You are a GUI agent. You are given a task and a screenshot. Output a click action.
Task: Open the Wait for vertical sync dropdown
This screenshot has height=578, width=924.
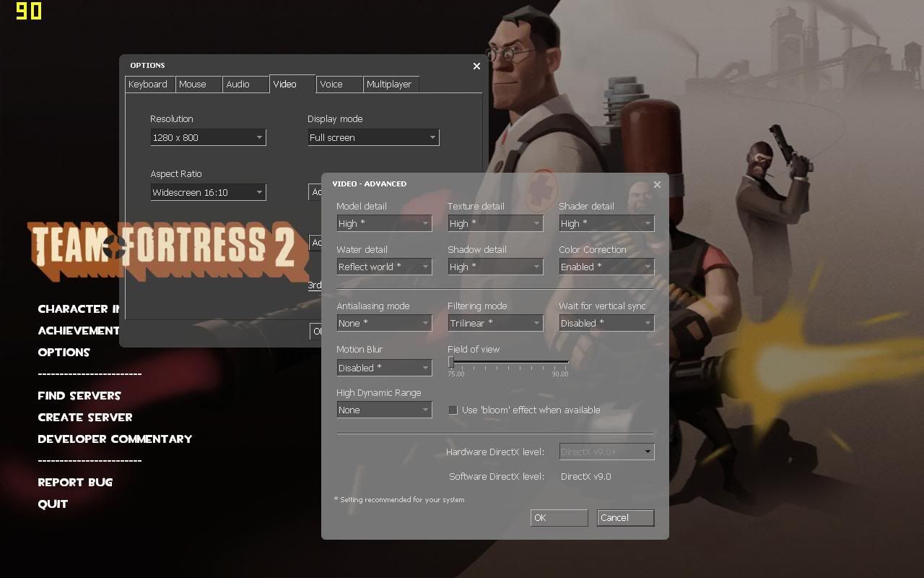pyautogui.click(x=606, y=323)
